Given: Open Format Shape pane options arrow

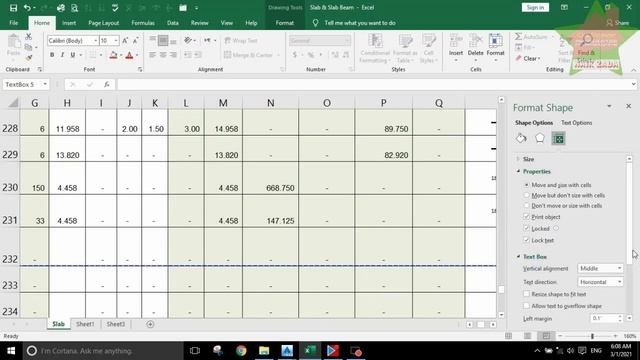Looking at the screenshot, I should (x=609, y=106).
